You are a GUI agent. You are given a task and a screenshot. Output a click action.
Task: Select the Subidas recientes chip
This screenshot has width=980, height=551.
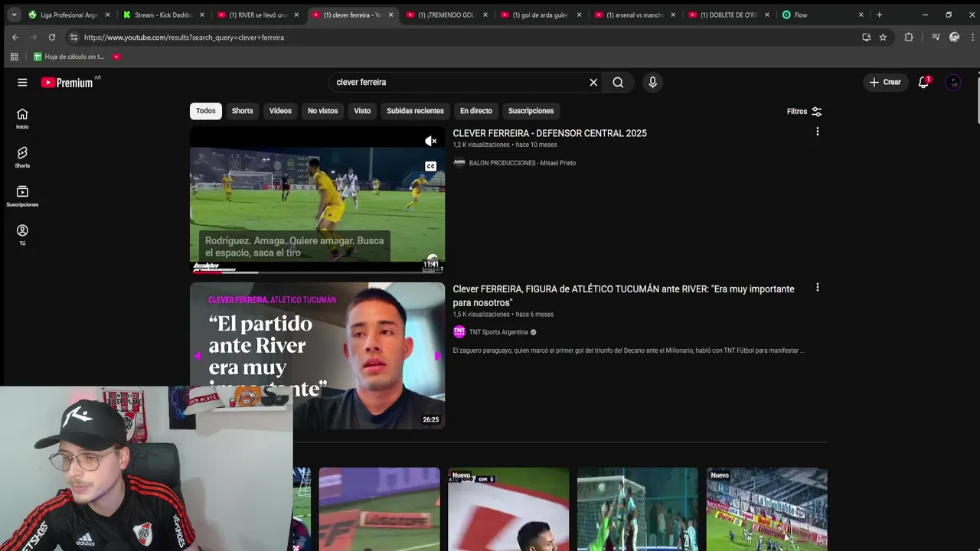click(415, 111)
